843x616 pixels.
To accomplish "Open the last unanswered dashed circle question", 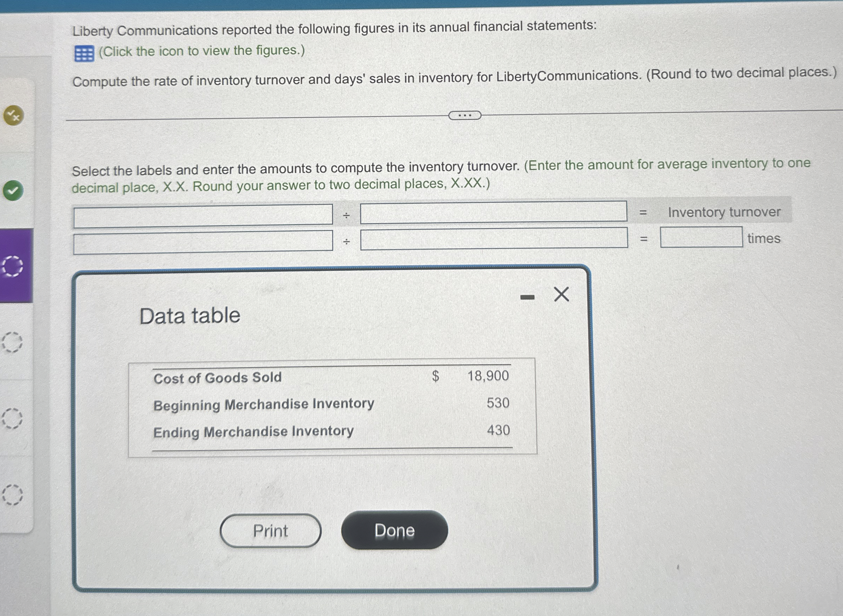I will [12, 495].
